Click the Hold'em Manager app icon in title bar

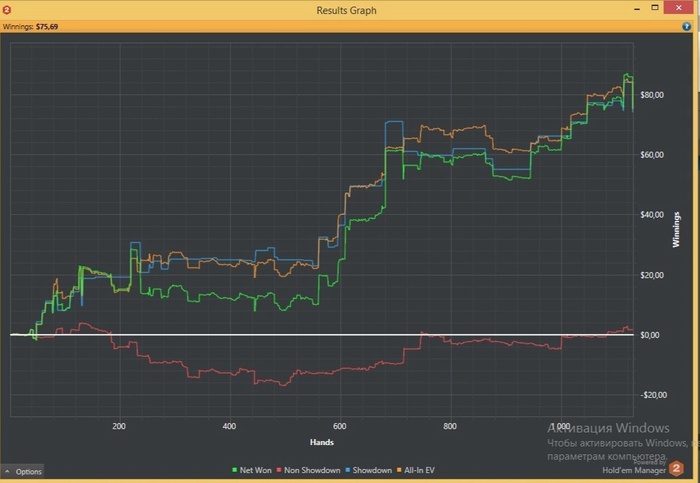coord(6,9)
